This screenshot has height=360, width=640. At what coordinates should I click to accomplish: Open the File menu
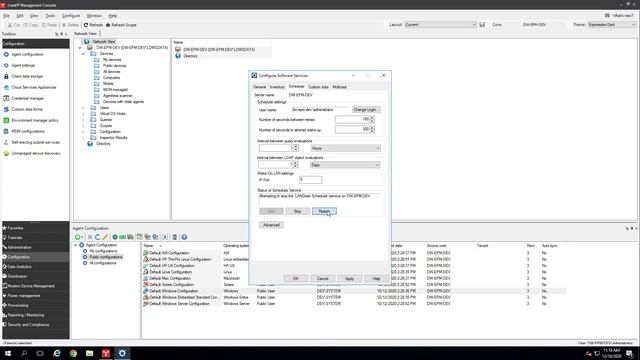click(6, 16)
